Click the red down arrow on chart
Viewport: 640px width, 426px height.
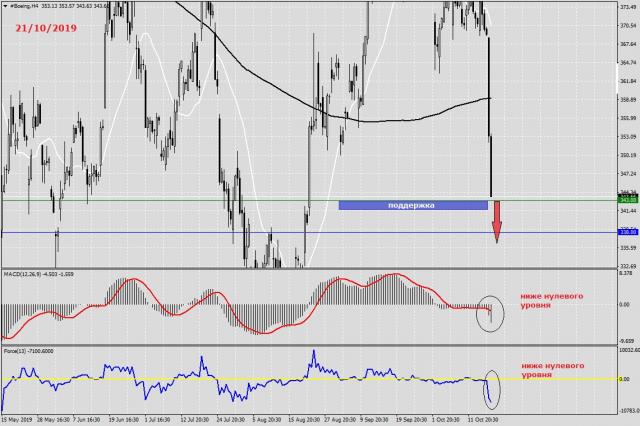pos(496,222)
